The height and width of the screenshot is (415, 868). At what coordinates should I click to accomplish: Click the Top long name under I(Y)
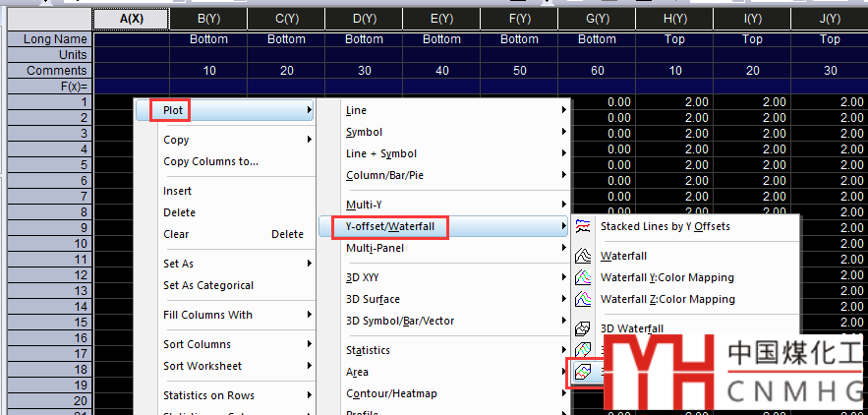752,39
